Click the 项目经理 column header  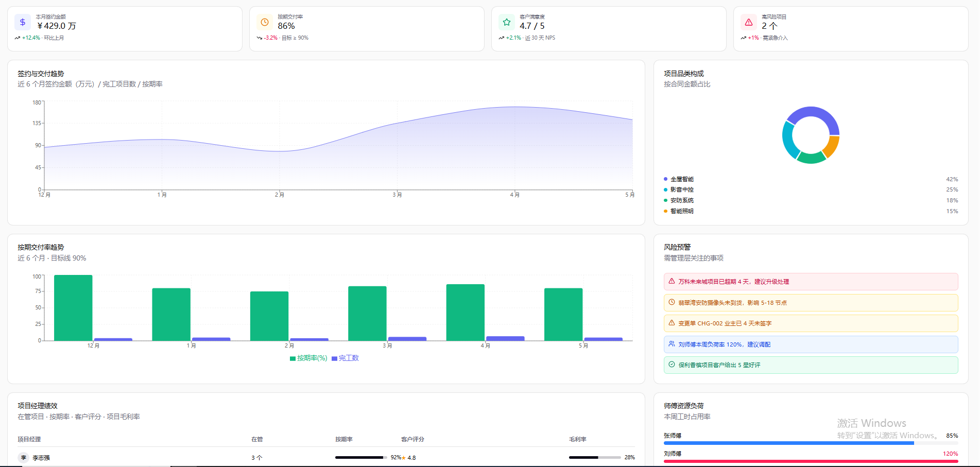(29, 440)
